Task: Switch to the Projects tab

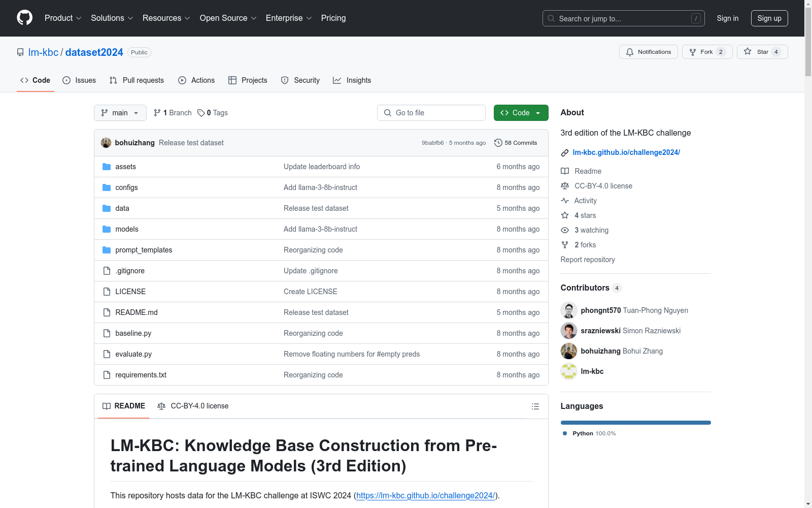Action: click(x=248, y=80)
